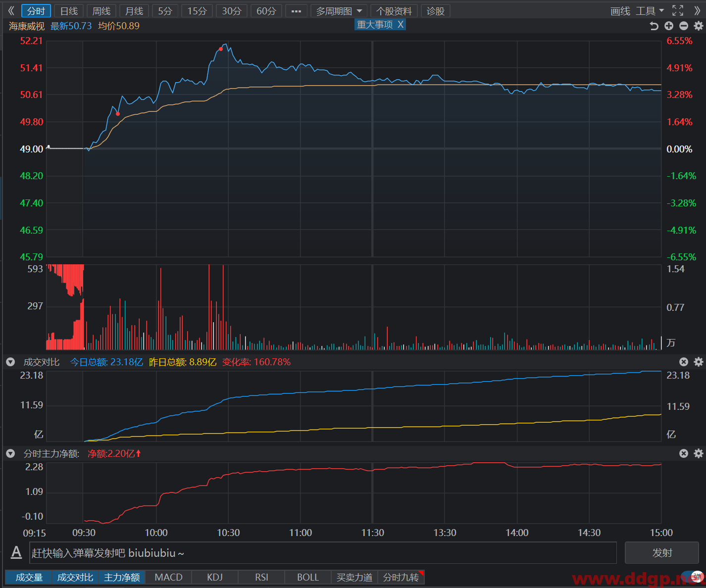Toggle the KDJ indicator
This screenshot has height=588, width=706.
click(215, 577)
